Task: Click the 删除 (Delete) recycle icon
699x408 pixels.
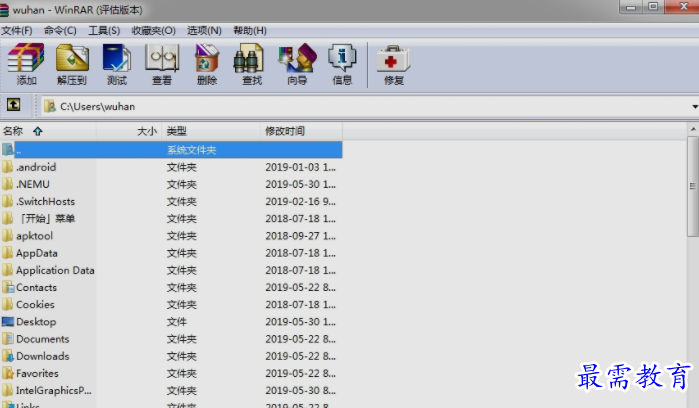Action: tap(207, 58)
